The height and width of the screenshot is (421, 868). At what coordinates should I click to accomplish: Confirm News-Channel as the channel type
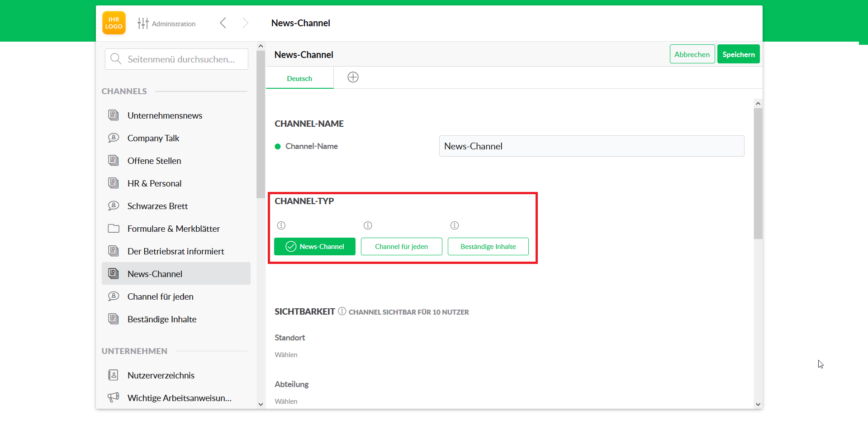point(314,246)
